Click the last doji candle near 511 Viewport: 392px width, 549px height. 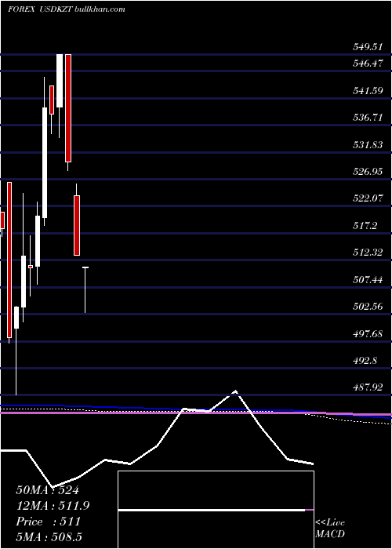(85, 290)
